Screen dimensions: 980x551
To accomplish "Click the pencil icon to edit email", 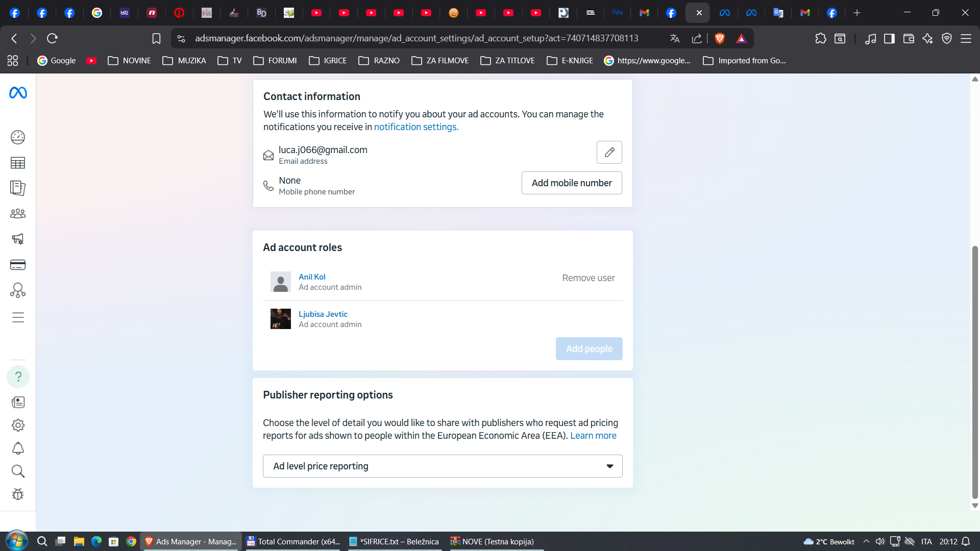I will coord(609,153).
